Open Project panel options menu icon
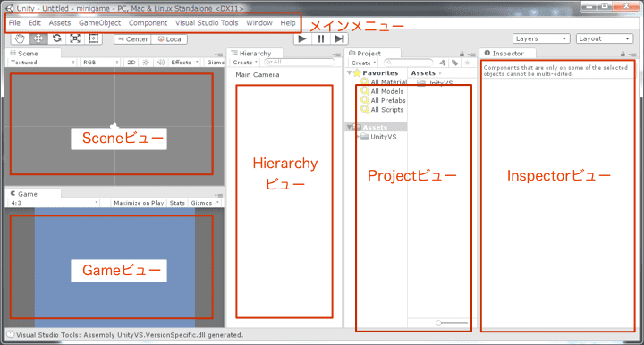Image resolution: width=644 pixels, height=345 pixels. [471, 55]
